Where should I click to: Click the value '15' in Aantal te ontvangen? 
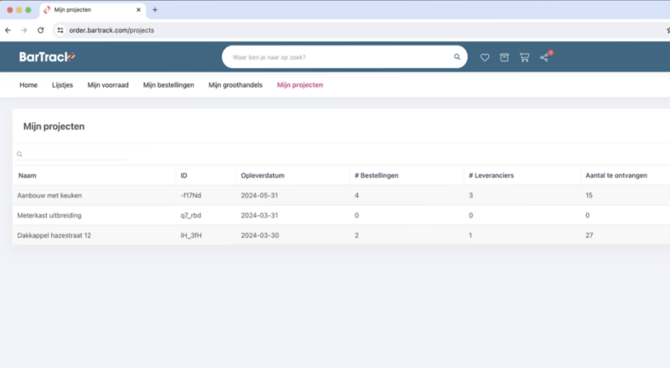[589, 195]
